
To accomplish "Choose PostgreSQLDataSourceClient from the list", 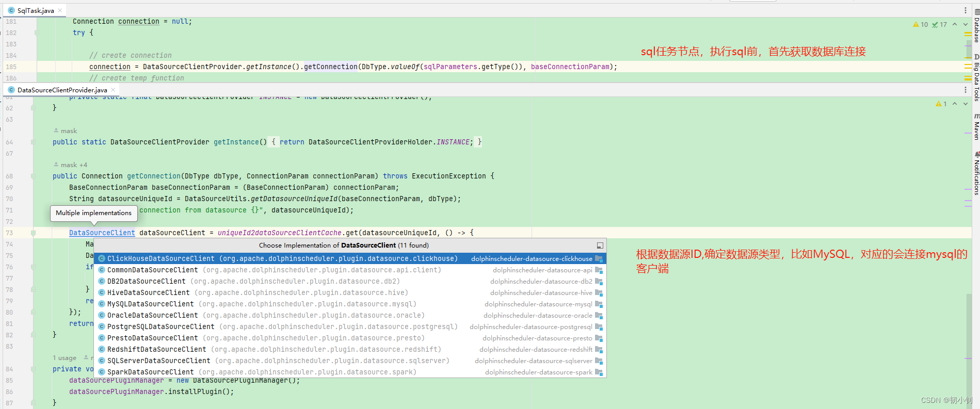I will (350, 326).
